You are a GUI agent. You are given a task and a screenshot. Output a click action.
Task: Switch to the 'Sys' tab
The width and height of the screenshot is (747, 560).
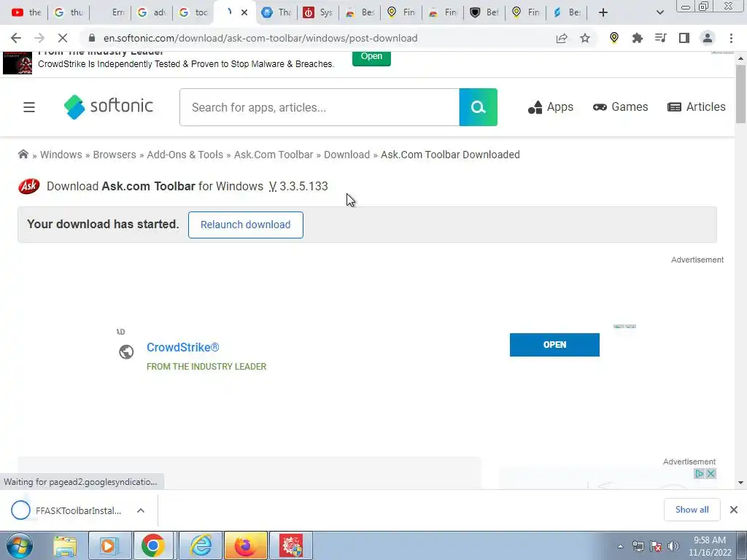(318, 12)
